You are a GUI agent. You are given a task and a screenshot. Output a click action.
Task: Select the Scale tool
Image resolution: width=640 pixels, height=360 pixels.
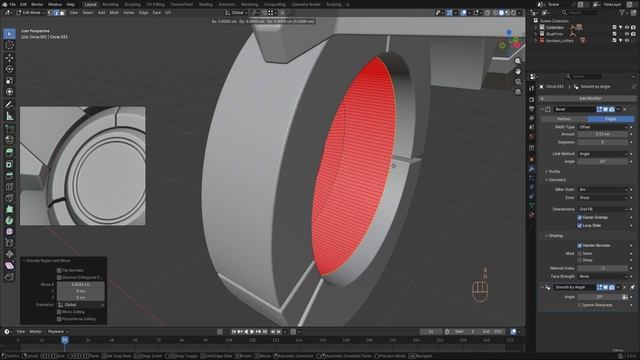(9, 81)
